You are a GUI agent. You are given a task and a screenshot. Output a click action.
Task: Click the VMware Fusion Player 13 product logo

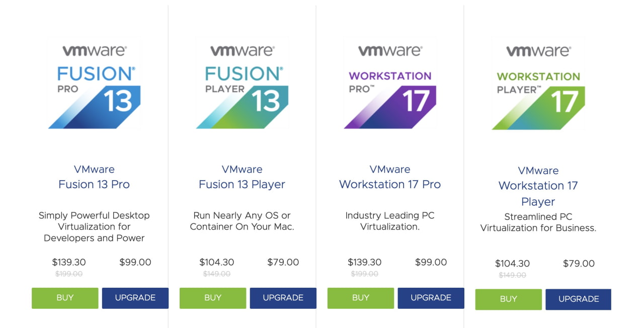point(242,83)
